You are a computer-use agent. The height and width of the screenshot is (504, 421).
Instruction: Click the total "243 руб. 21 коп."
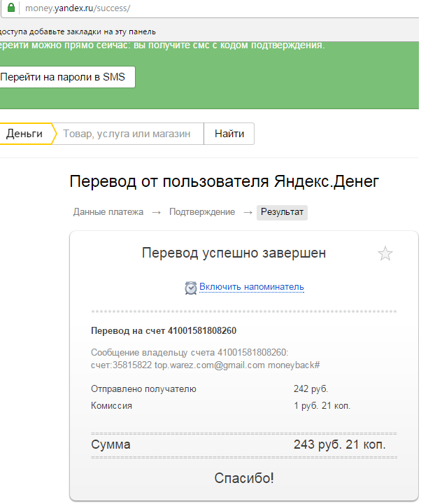[339, 444]
